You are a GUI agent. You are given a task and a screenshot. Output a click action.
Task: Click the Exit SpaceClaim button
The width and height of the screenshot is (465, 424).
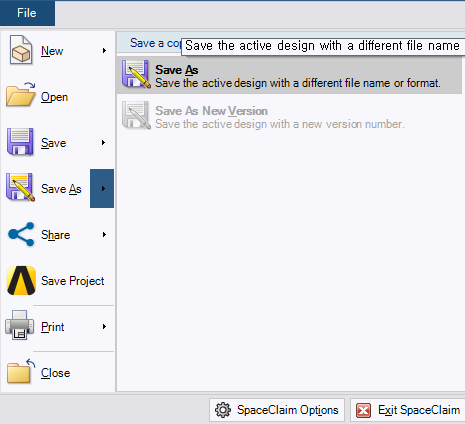[408, 410]
